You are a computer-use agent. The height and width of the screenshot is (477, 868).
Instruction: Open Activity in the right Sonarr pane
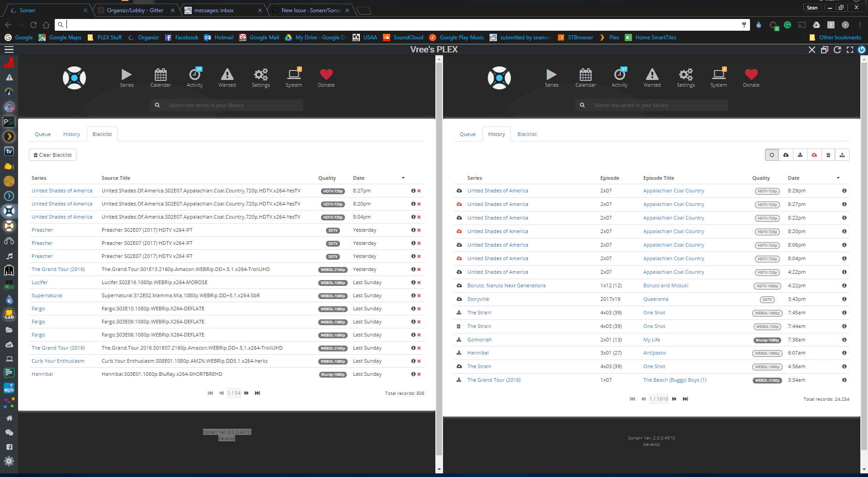(x=619, y=77)
